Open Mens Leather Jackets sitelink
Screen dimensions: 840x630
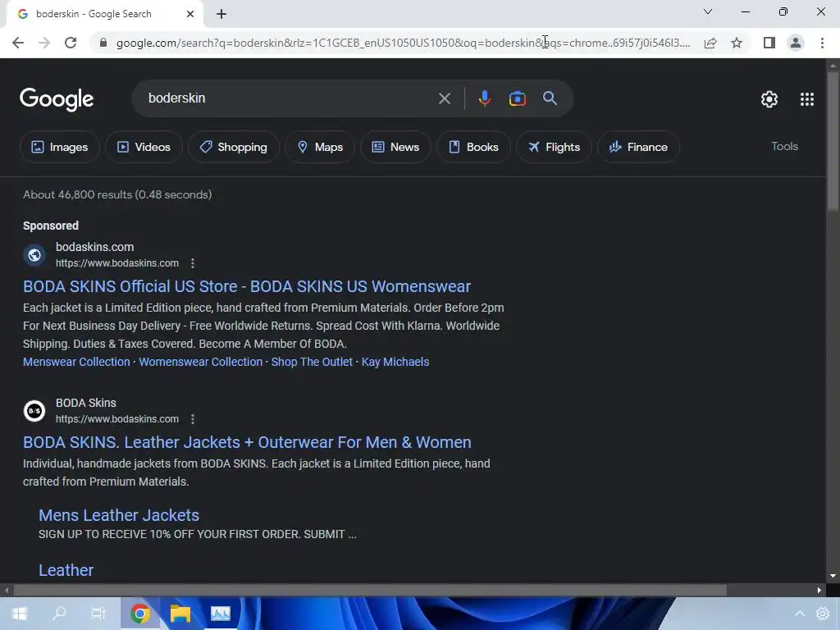(119, 515)
